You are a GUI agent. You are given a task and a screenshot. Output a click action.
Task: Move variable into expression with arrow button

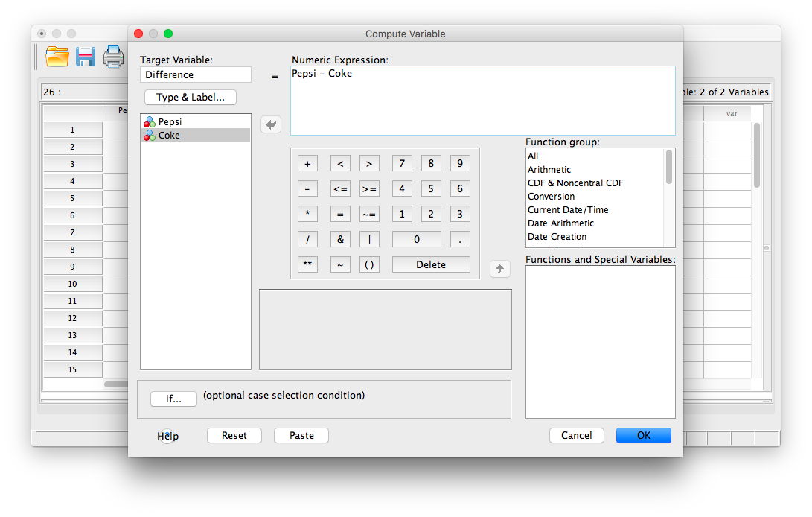(271, 124)
